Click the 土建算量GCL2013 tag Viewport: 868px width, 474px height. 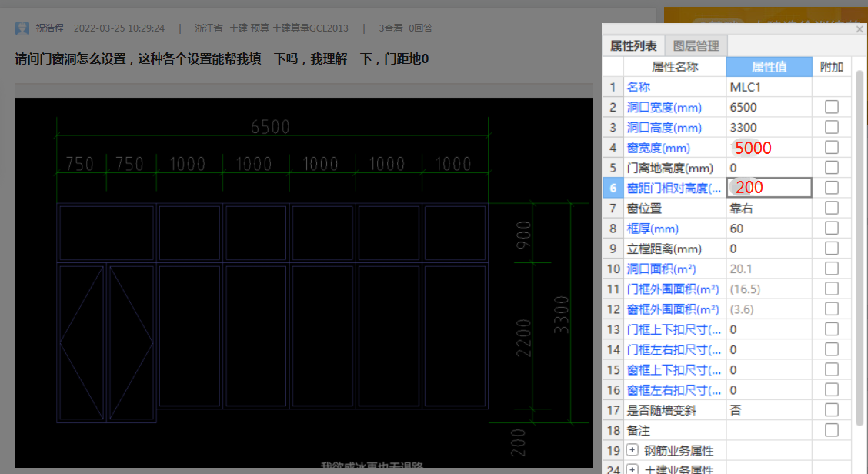pyautogui.click(x=310, y=28)
